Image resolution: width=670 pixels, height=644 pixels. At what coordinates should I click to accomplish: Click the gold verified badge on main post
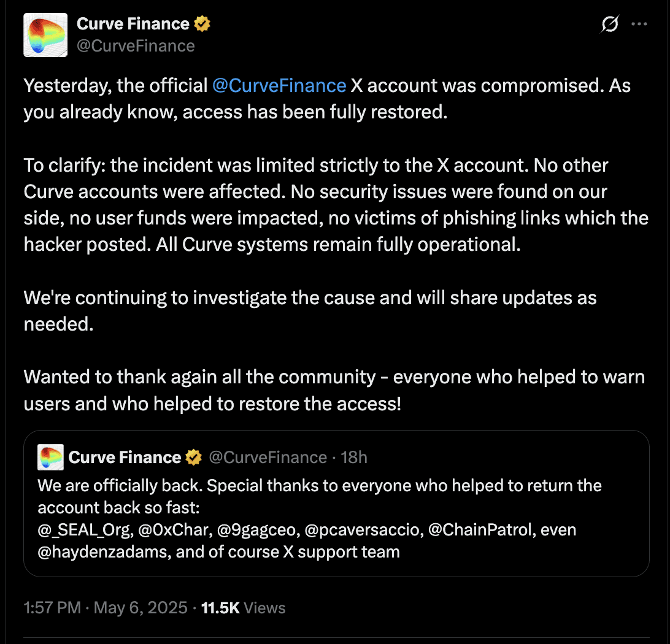(202, 24)
